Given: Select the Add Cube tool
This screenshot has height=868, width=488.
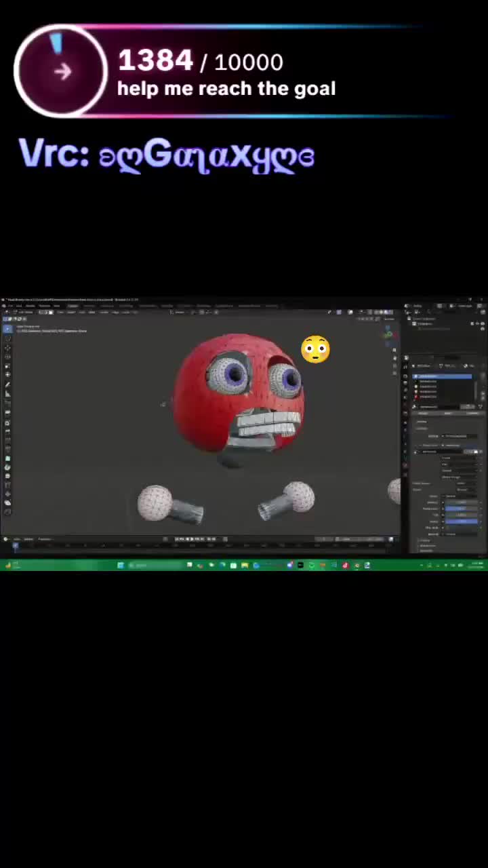Looking at the screenshot, I should [x=7, y=403].
